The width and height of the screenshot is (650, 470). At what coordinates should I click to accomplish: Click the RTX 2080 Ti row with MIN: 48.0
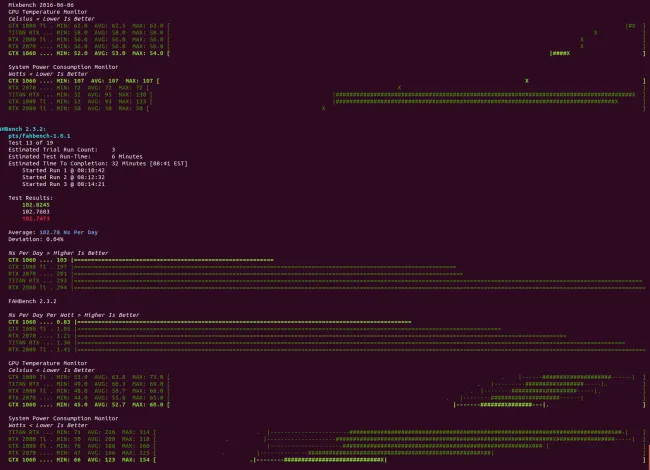(327, 391)
